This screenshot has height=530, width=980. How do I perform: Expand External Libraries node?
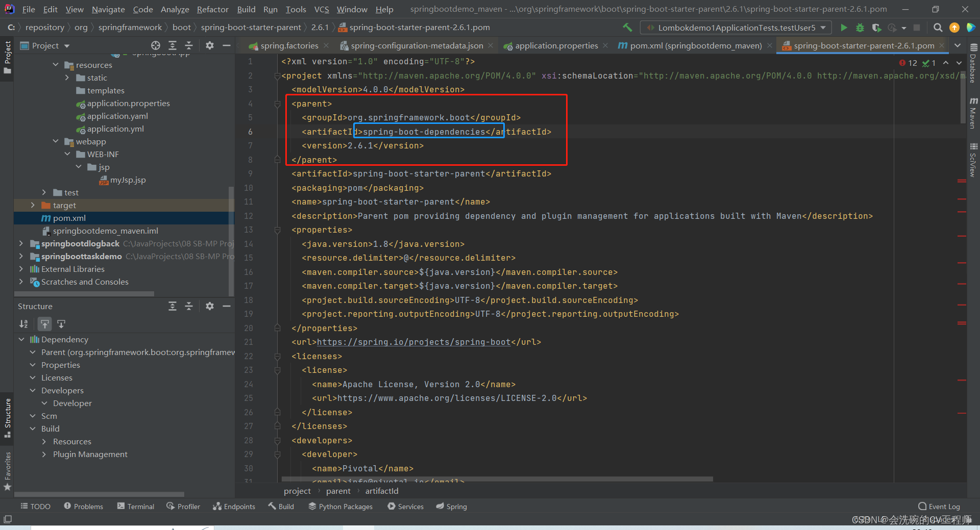pyautogui.click(x=21, y=269)
